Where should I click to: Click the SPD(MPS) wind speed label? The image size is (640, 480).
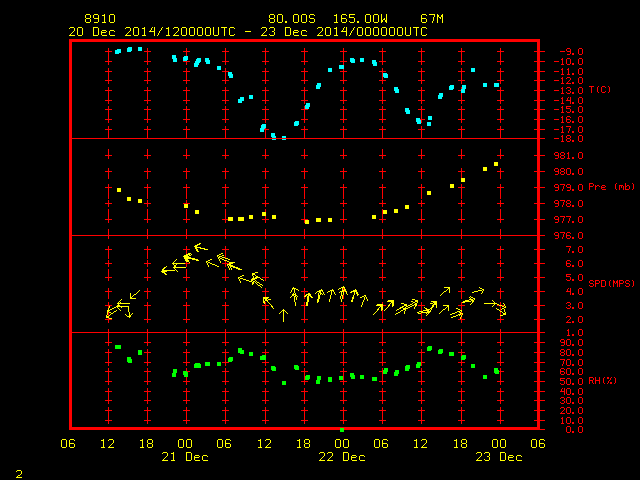point(611,283)
